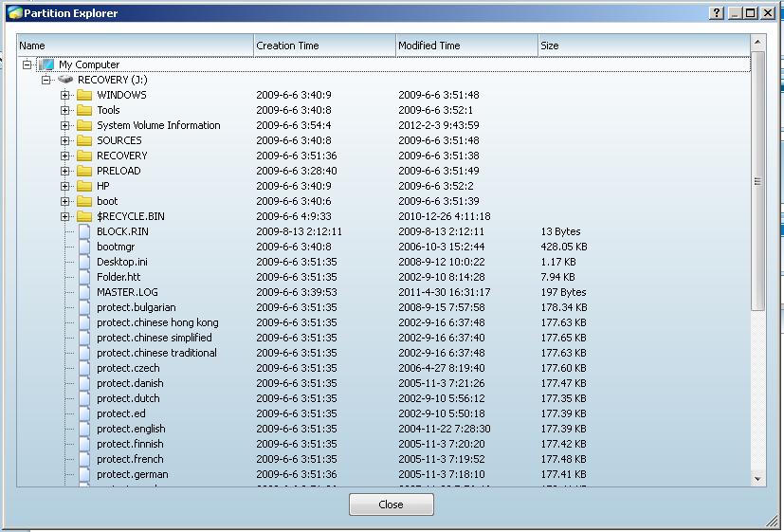
Task: Click the protect.czech file icon
Action: click(x=84, y=368)
